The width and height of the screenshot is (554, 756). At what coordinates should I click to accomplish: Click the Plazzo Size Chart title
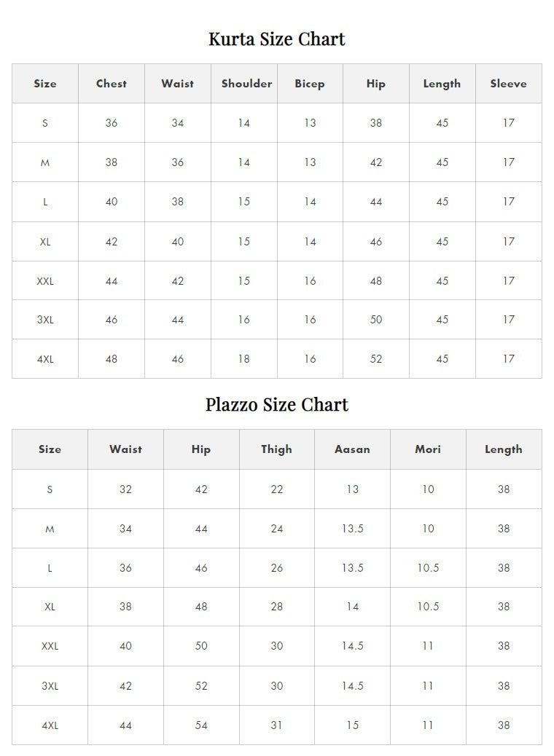(x=276, y=405)
